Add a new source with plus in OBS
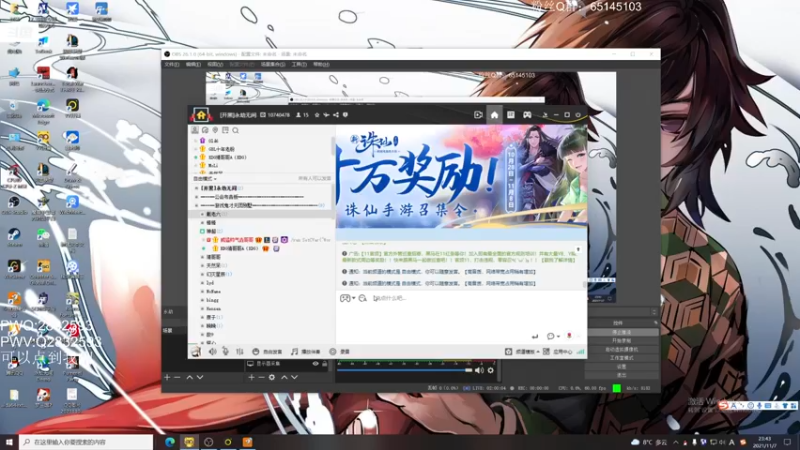 251,378
